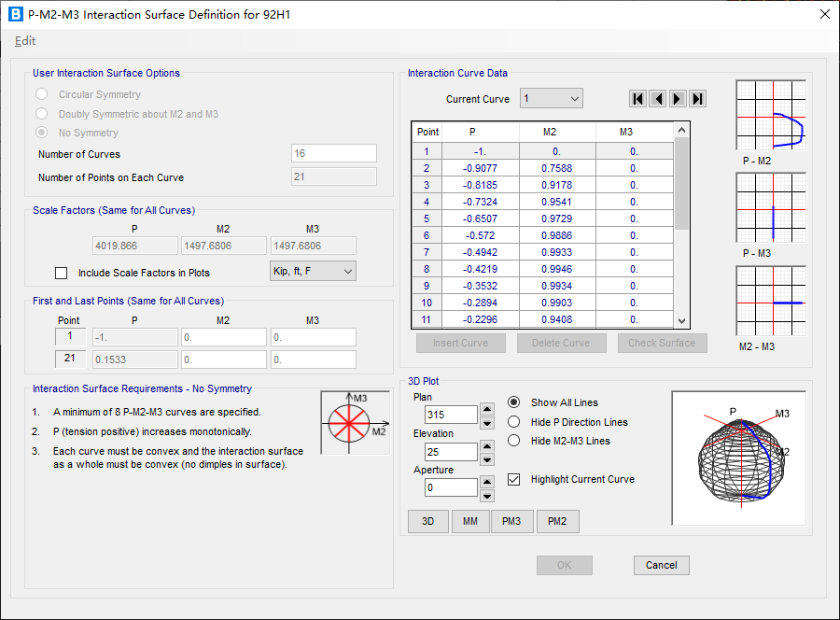This screenshot has width=840, height=620.
Task: Select Circular Symmetry option
Action: [x=42, y=94]
